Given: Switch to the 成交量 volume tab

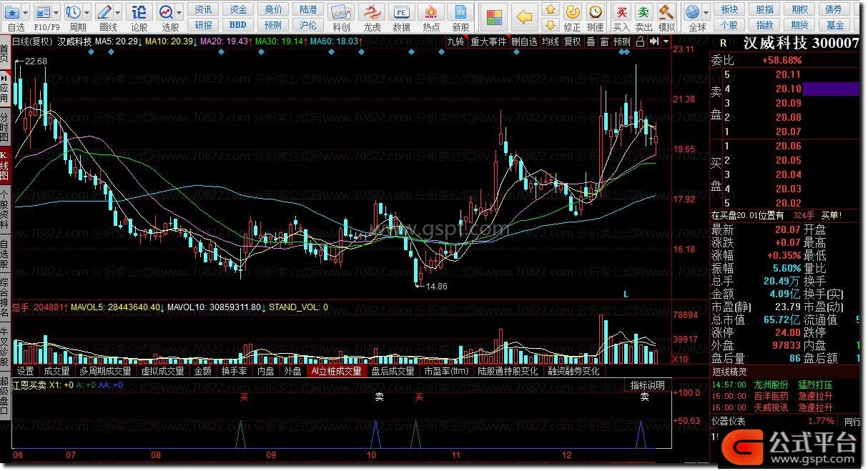Looking at the screenshot, I should (57, 371).
